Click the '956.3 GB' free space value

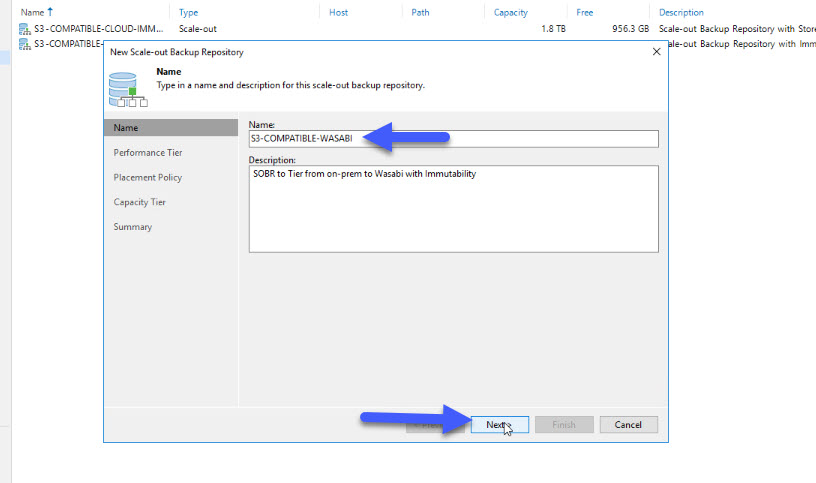[x=630, y=29]
